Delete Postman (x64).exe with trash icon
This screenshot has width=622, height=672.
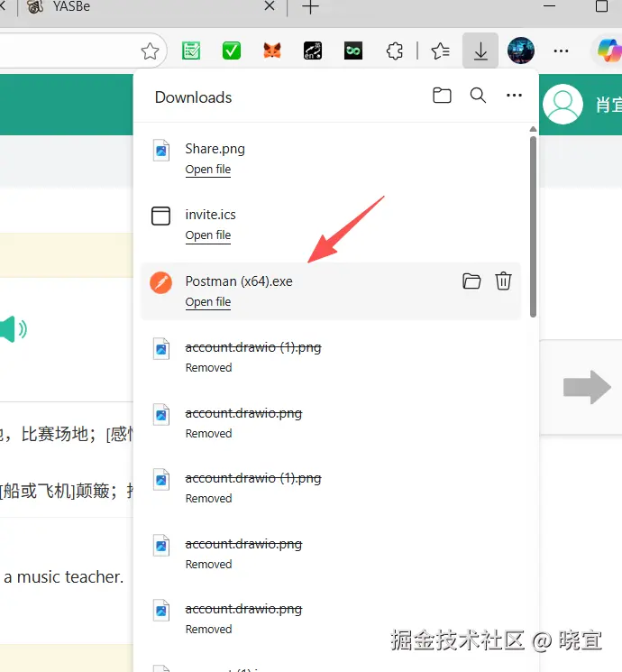coord(503,281)
